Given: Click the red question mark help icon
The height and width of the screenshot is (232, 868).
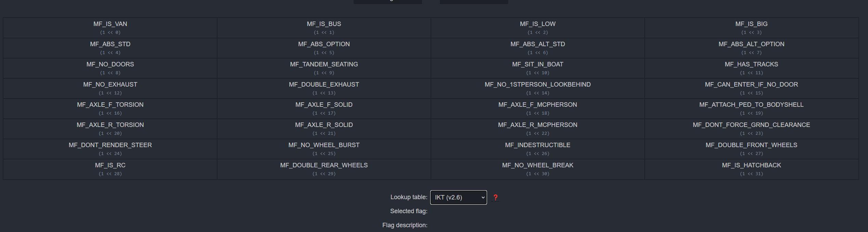Looking at the screenshot, I should coord(495,197).
